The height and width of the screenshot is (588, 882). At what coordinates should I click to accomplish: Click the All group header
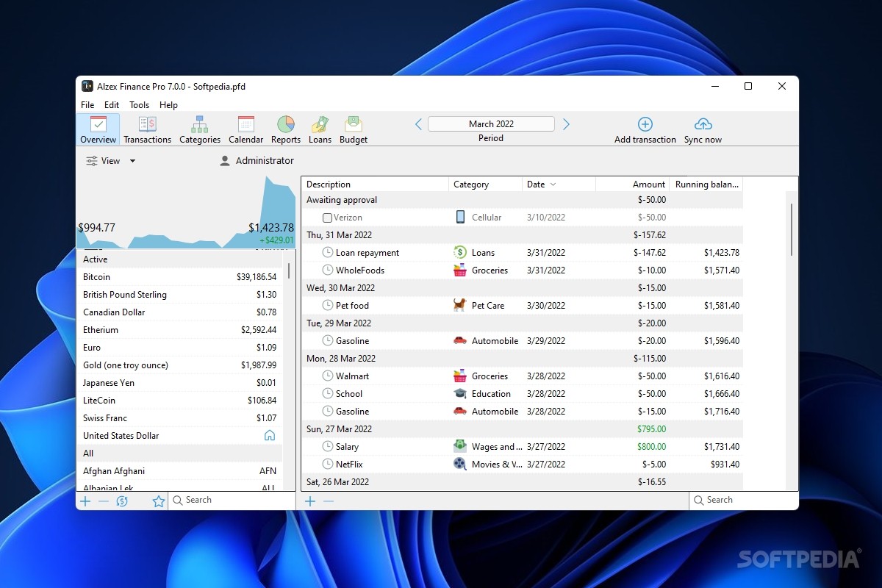click(x=179, y=453)
